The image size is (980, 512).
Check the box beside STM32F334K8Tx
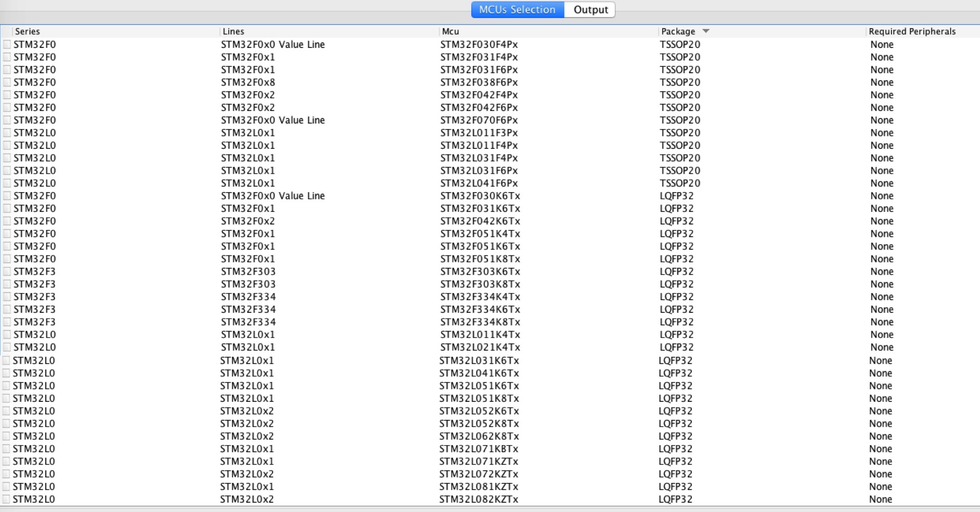[x=7, y=322]
